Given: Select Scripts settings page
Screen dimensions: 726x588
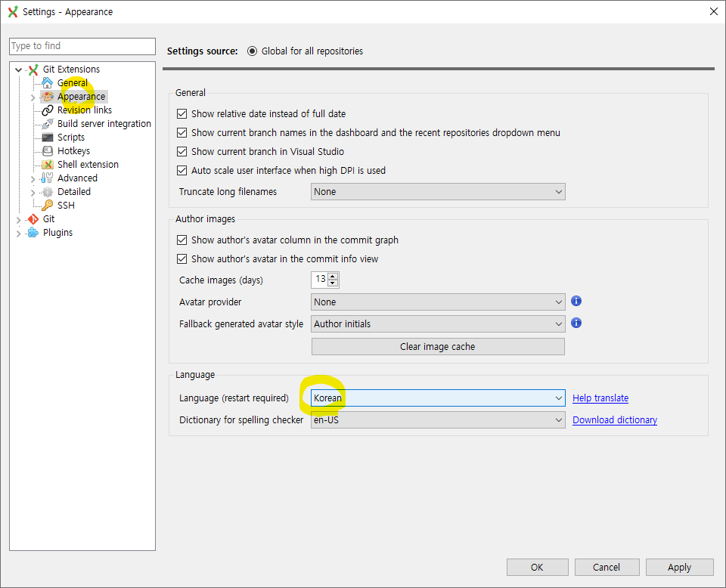Looking at the screenshot, I should point(71,138).
